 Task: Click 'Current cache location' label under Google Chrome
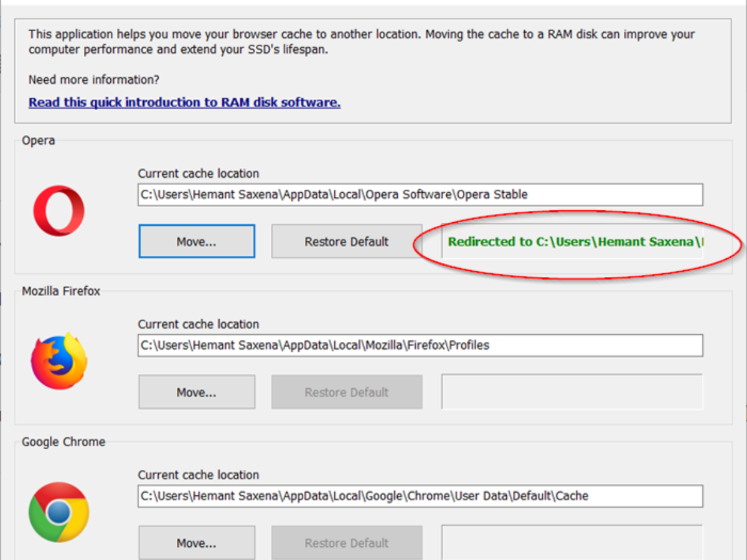tap(199, 475)
